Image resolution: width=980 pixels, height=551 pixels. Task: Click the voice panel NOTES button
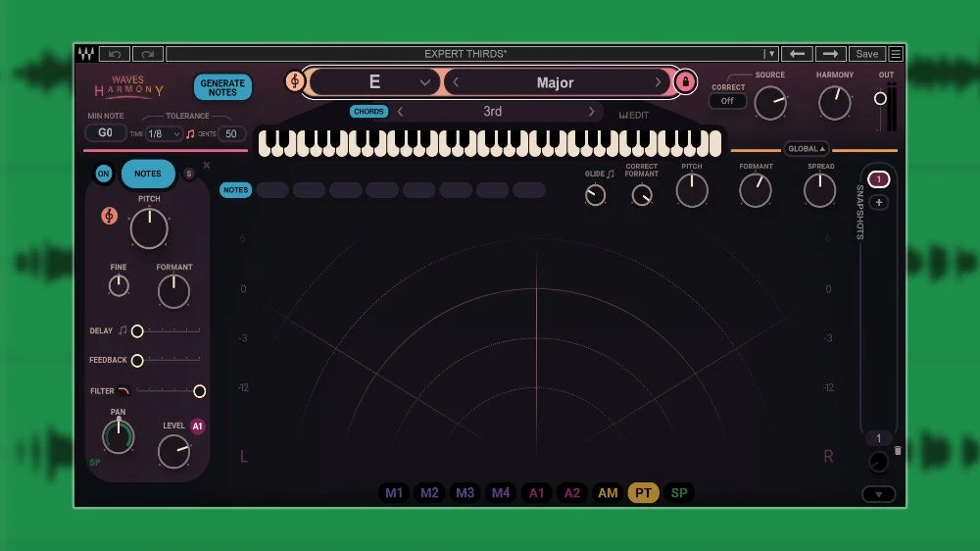148,174
